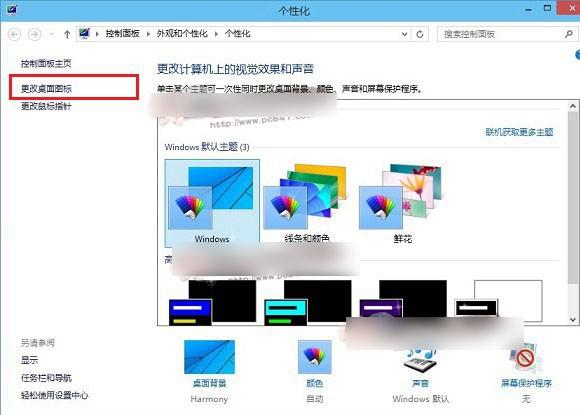The height and width of the screenshot is (415, 580).
Task: Select 个性化 in the breadcrumb path
Action: click(x=237, y=34)
